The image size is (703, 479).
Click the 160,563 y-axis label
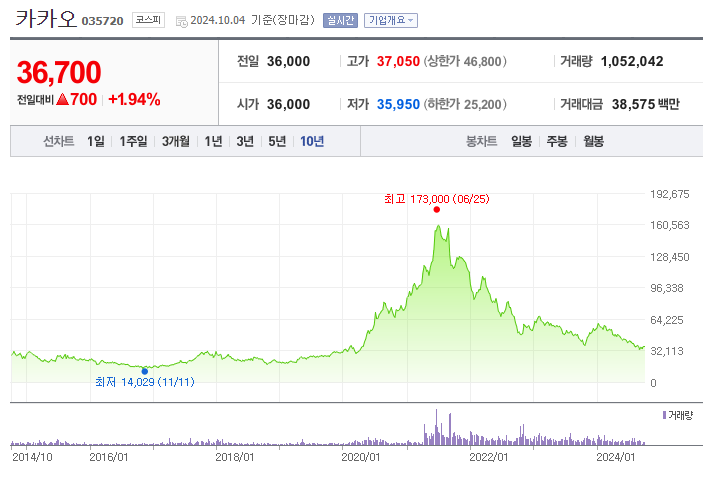click(670, 225)
